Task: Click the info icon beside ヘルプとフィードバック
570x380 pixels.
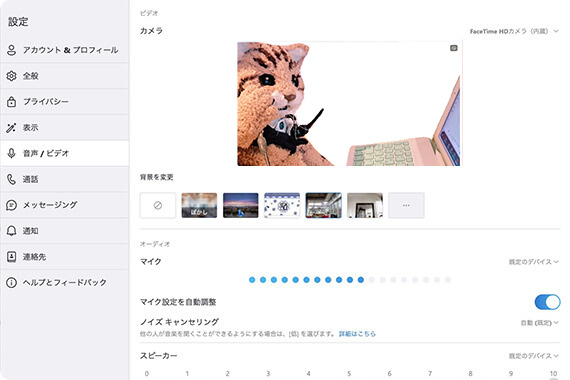Action: [x=12, y=283]
